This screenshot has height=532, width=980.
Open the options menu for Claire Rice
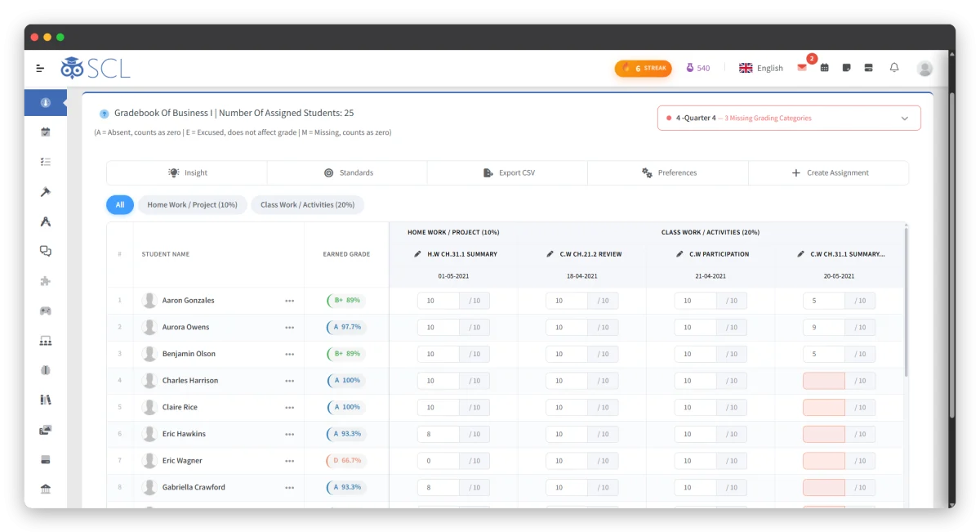coord(290,408)
